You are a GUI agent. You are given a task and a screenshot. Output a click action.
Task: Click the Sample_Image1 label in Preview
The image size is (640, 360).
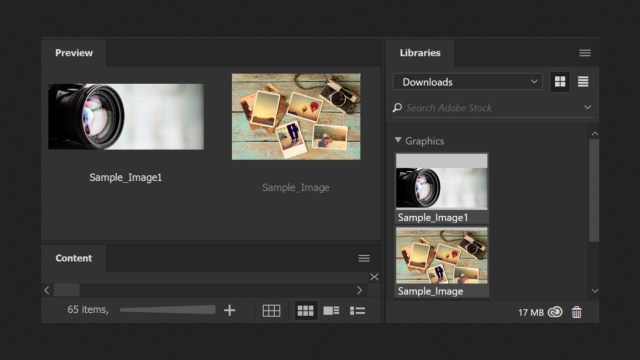click(x=126, y=178)
